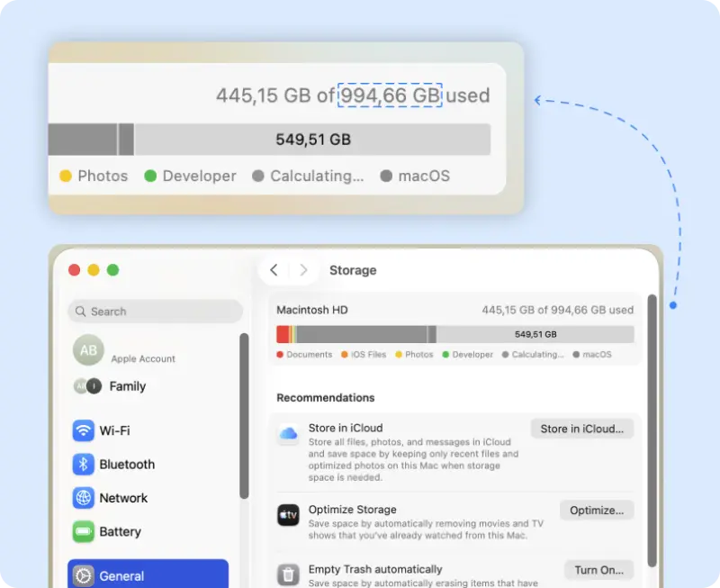Go forward with the right chevron
This screenshot has width=720, height=588.
tap(303, 270)
